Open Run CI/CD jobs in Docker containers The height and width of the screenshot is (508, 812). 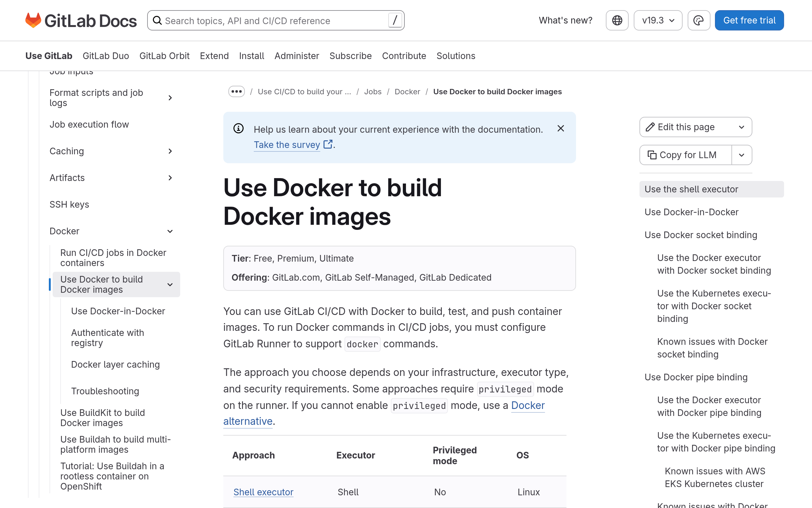(114, 258)
